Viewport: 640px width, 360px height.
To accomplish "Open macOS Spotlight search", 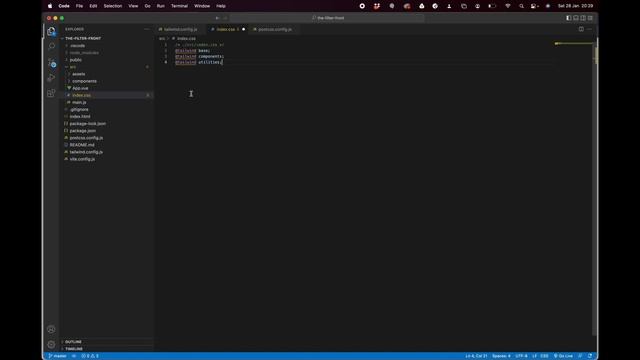I will [521, 6].
